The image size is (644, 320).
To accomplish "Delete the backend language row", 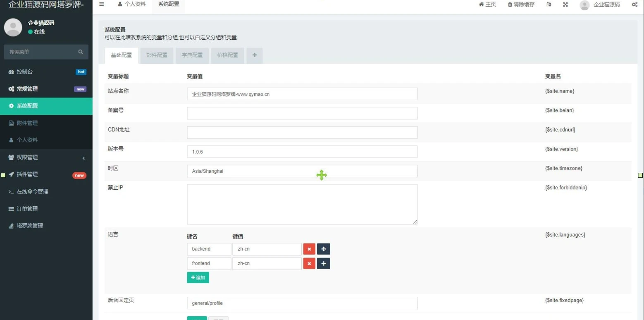I will (309, 249).
